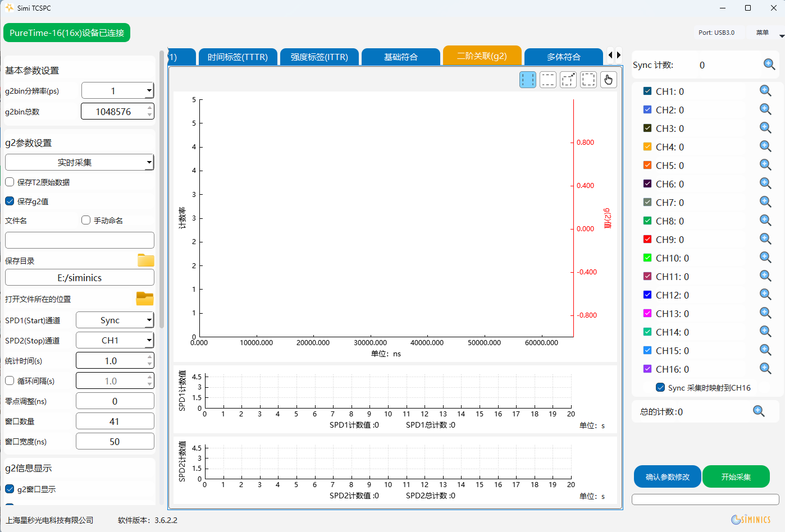This screenshot has height=532, width=785.
Task: Open the 多体符合 tab
Action: coord(563,57)
